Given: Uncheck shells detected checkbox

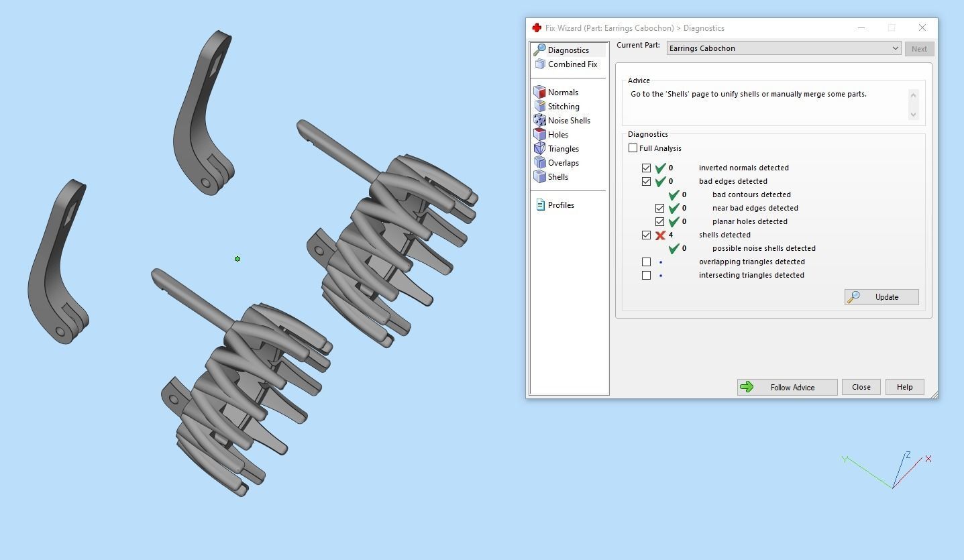Looking at the screenshot, I should point(646,235).
